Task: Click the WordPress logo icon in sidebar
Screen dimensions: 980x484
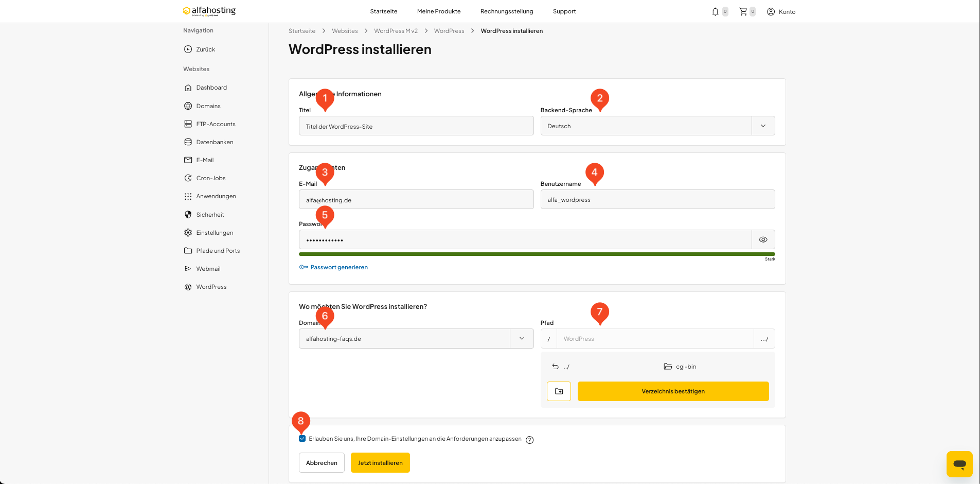Action: coord(188,287)
